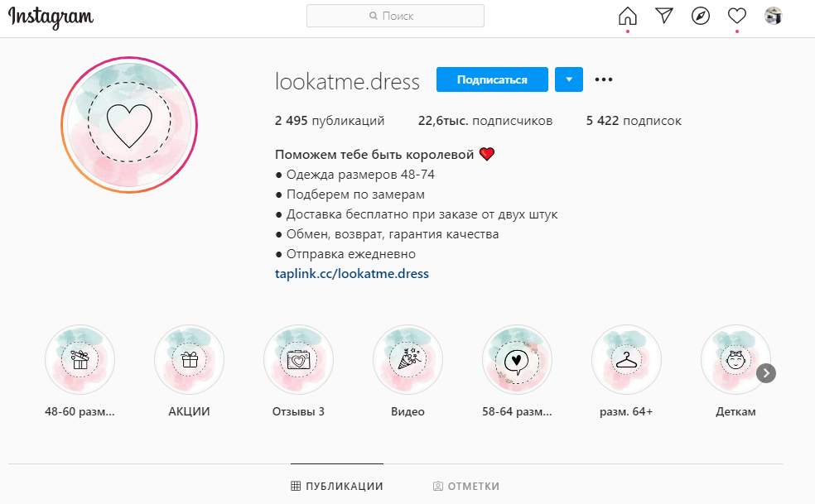Click the Поиск search field
This screenshot has width=815, height=504.
point(395,16)
